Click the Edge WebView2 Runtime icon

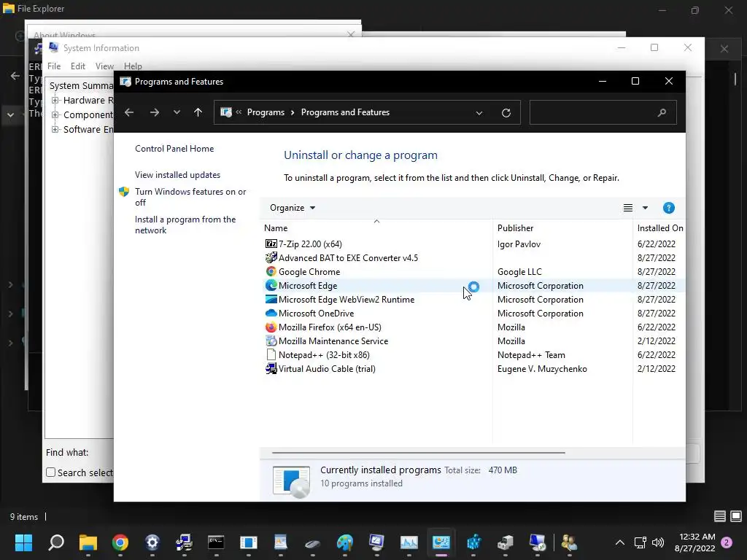tap(271, 299)
